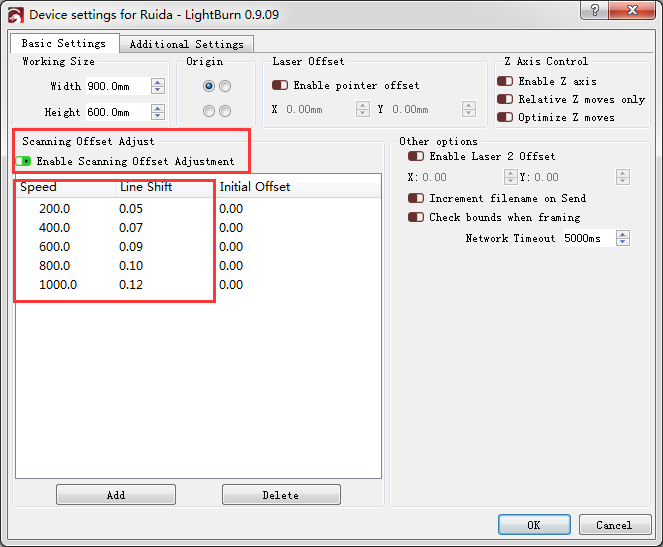Select the 800.0 speed cell
The image size is (663, 547).
(55, 266)
